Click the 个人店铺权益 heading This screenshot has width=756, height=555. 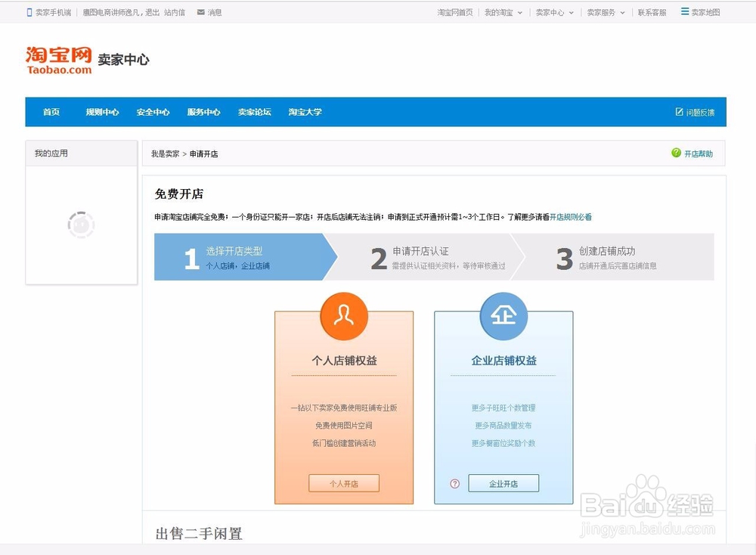point(344,360)
